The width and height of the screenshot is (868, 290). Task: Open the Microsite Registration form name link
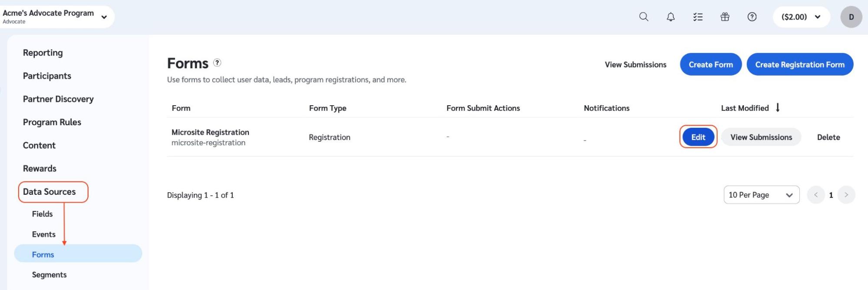point(210,132)
